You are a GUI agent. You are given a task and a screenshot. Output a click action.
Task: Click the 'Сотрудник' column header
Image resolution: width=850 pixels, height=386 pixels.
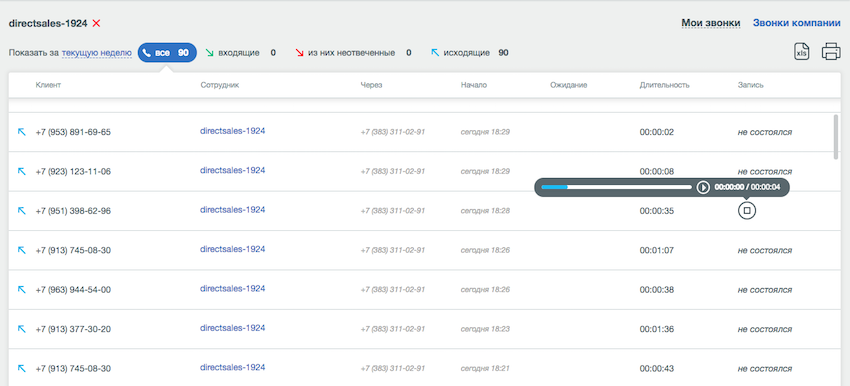point(220,85)
